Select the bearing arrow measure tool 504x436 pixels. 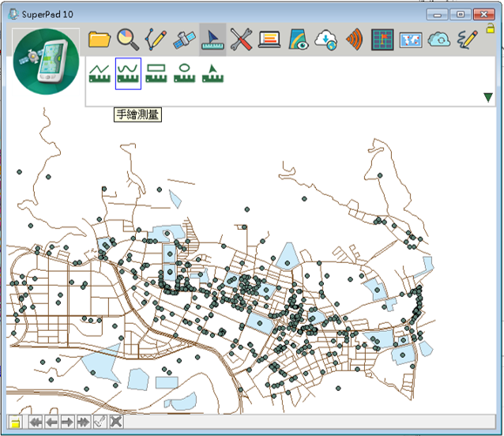pyautogui.click(x=213, y=73)
